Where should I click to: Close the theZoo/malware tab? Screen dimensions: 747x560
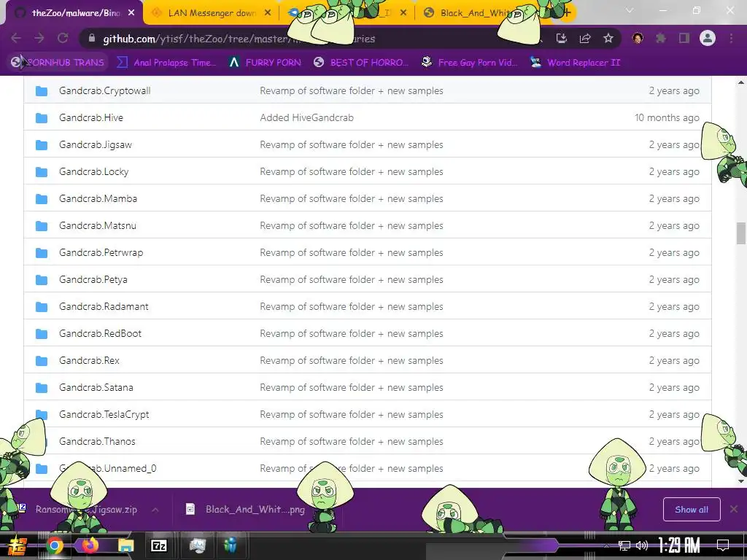pyautogui.click(x=131, y=13)
